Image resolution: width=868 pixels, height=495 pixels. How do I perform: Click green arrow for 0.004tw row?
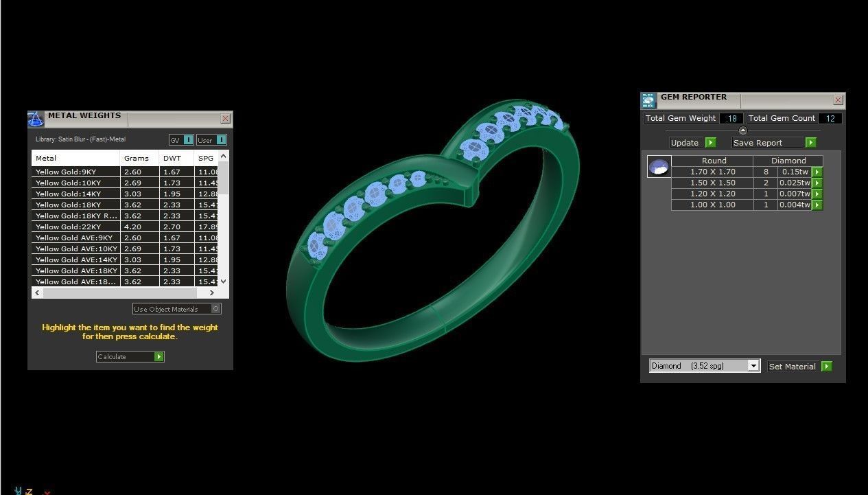coord(817,205)
